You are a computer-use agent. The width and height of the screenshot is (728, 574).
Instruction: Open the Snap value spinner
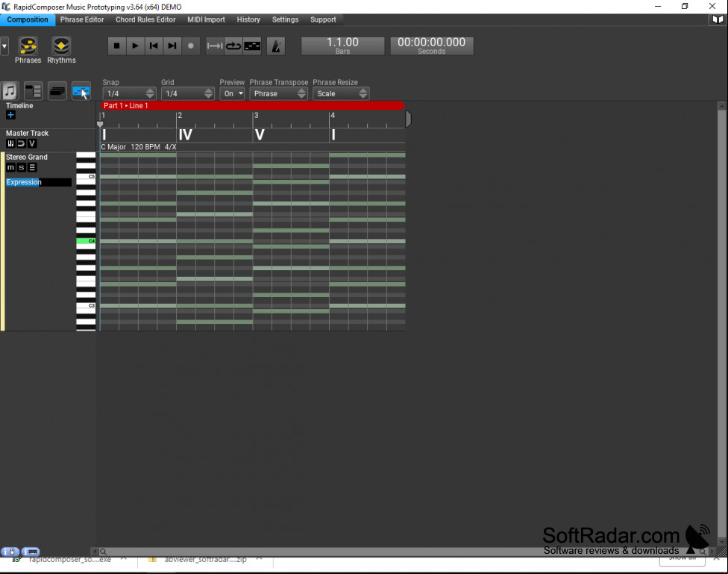coord(128,93)
